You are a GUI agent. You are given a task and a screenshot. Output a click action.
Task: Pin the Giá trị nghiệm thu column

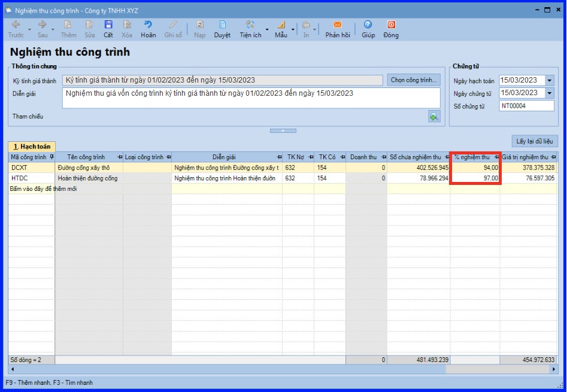coord(554,157)
